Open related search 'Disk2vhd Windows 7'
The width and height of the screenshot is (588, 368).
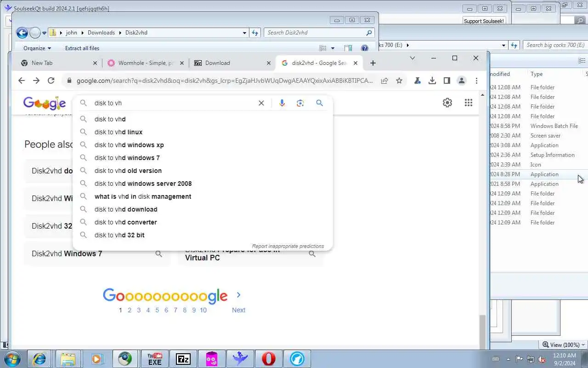(x=97, y=253)
